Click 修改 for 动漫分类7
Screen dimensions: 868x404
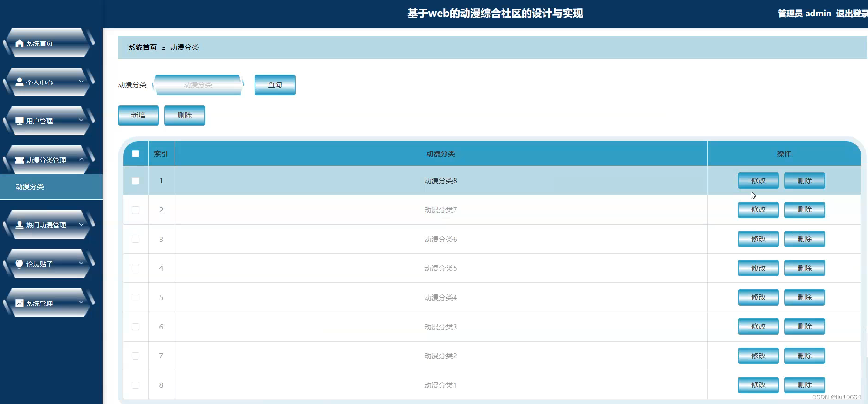[x=758, y=210]
